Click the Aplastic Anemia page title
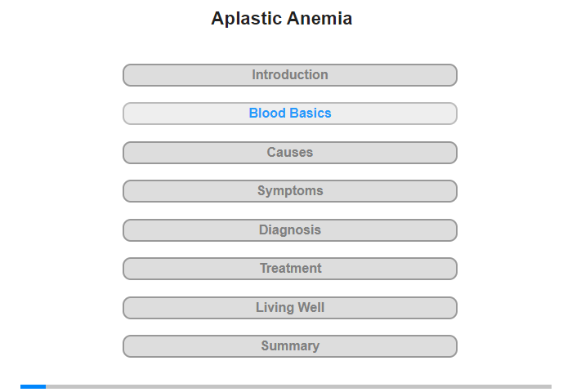Viewport: 572px width, 392px height. coord(282,19)
